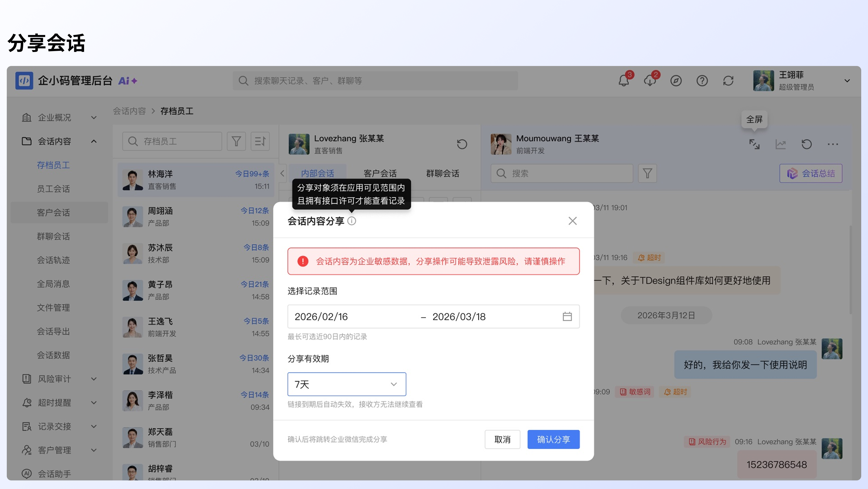The height and width of the screenshot is (489, 868).
Task: Click the filter icon beside the 存档员工 search
Action: click(236, 141)
